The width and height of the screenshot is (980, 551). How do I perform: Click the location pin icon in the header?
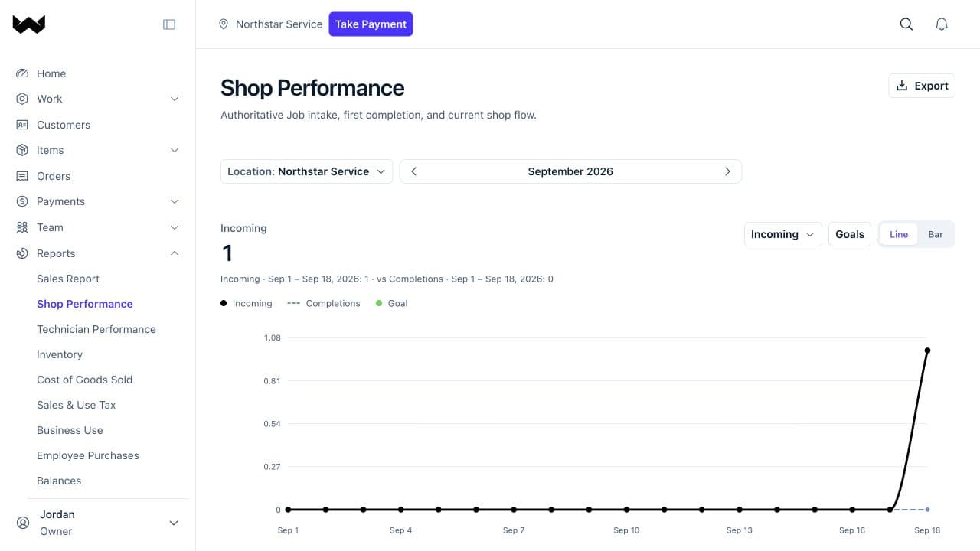pyautogui.click(x=224, y=24)
